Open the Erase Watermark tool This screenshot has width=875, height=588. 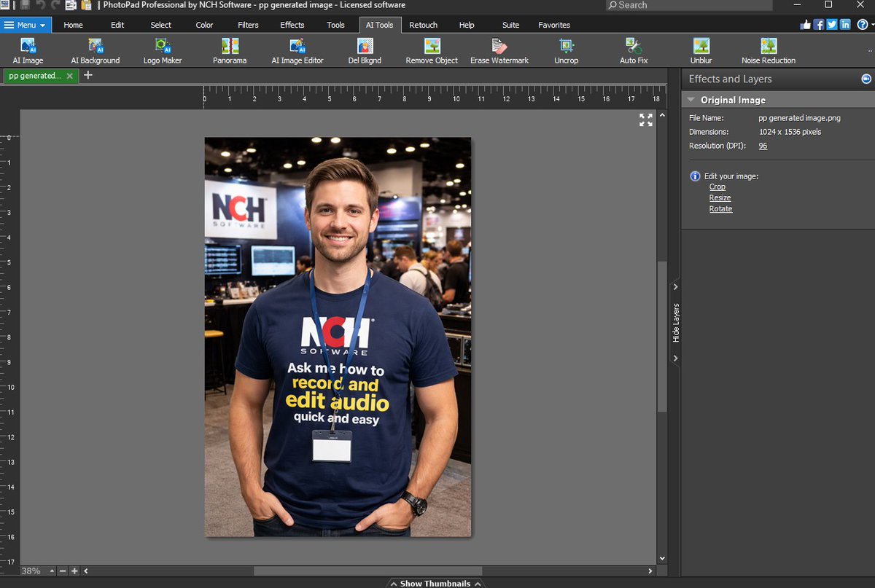pos(499,50)
